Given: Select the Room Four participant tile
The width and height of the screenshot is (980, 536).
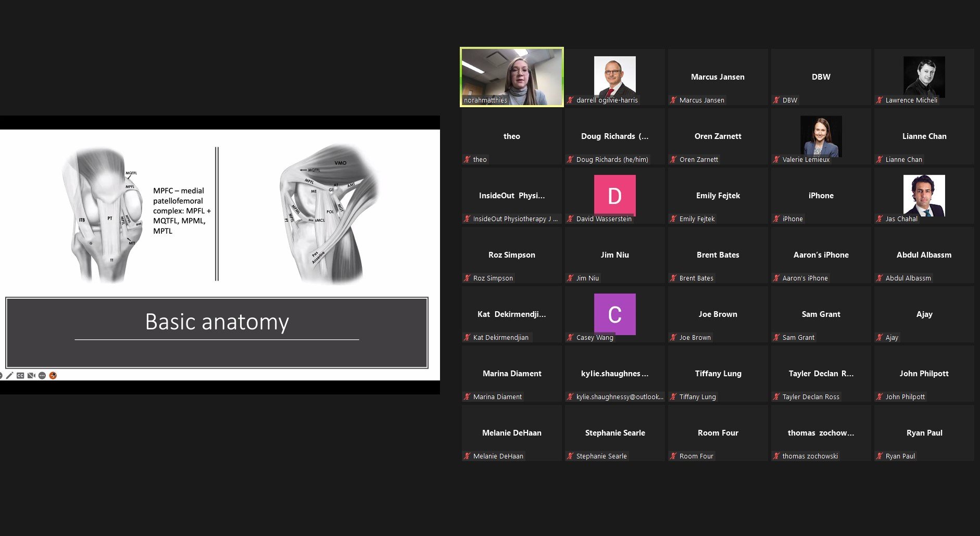Looking at the screenshot, I should [x=718, y=433].
